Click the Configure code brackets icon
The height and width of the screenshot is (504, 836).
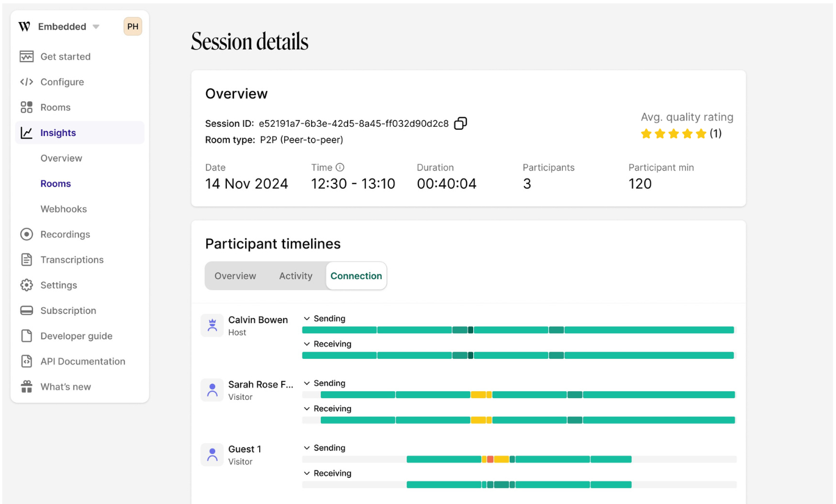click(26, 82)
